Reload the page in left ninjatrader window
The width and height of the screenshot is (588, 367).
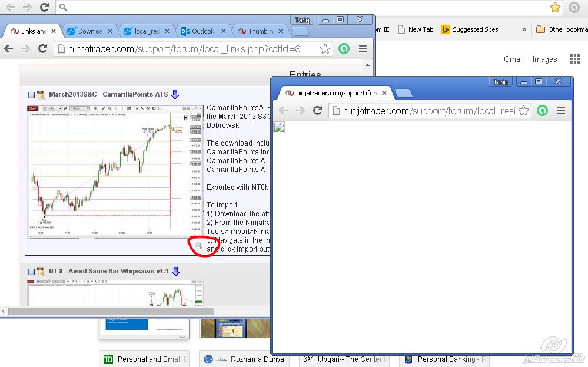[x=43, y=48]
